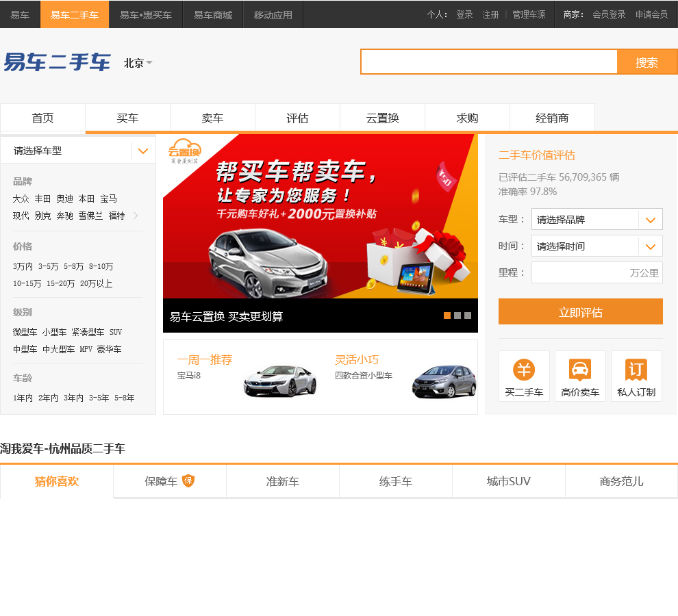Open the 云置换 navigation tab

click(x=382, y=118)
